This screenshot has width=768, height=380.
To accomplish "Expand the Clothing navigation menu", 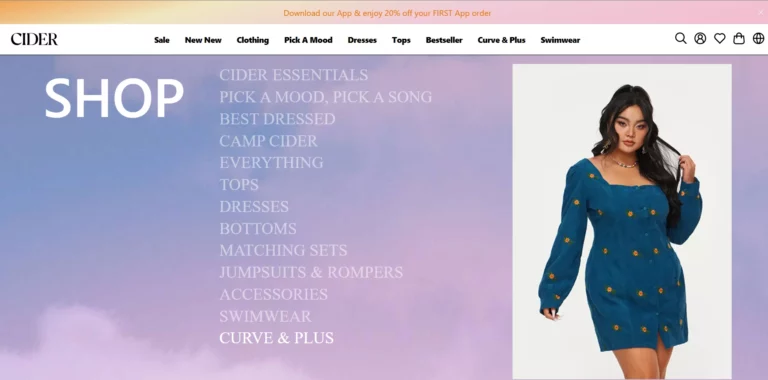I will coord(253,40).
